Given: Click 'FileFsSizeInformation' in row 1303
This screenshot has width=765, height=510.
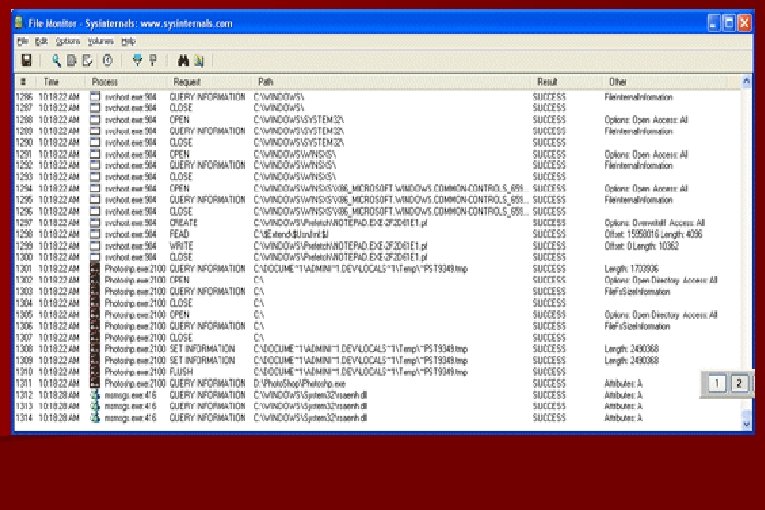Looking at the screenshot, I should click(637, 292).
